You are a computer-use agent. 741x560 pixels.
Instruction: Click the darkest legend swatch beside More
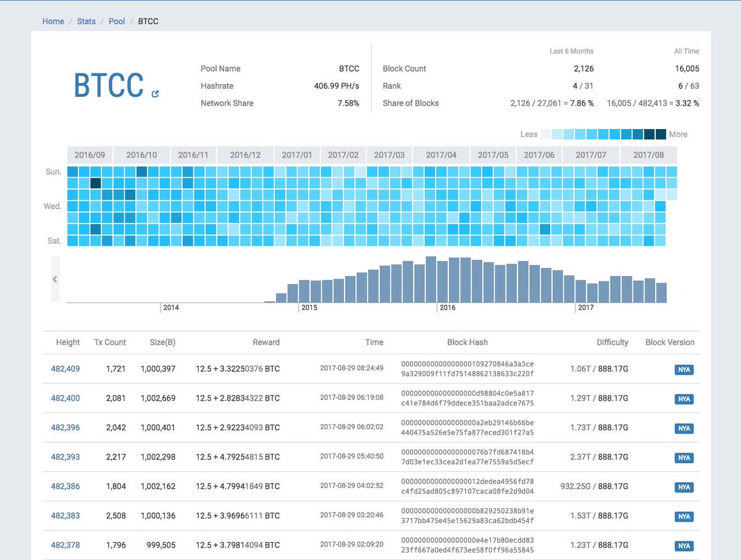pyautogui.click(x=661, y=134)
